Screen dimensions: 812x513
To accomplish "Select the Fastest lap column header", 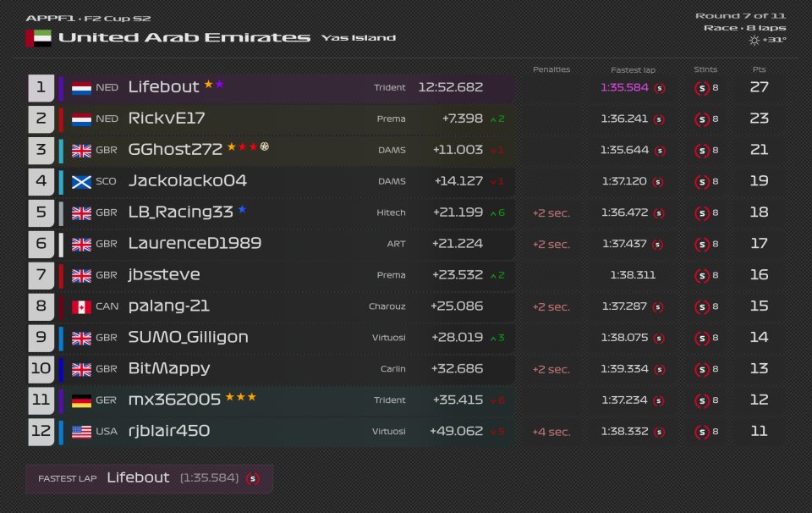I will coord(633,70).
